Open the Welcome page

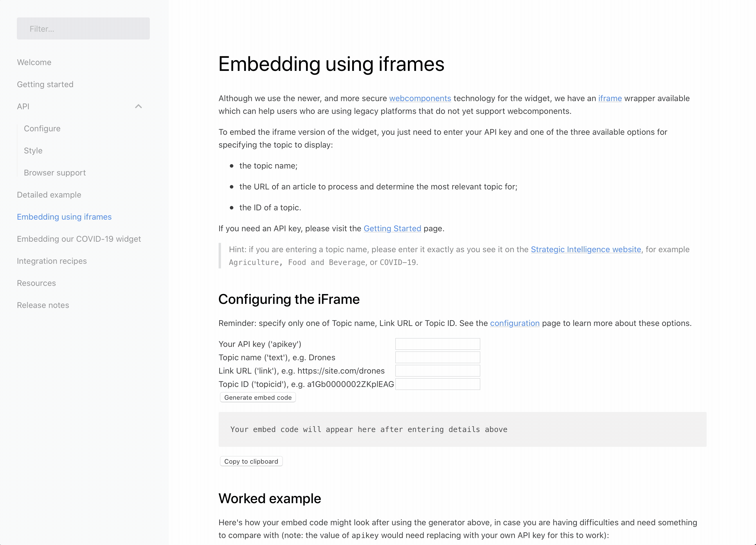[34, 62]
